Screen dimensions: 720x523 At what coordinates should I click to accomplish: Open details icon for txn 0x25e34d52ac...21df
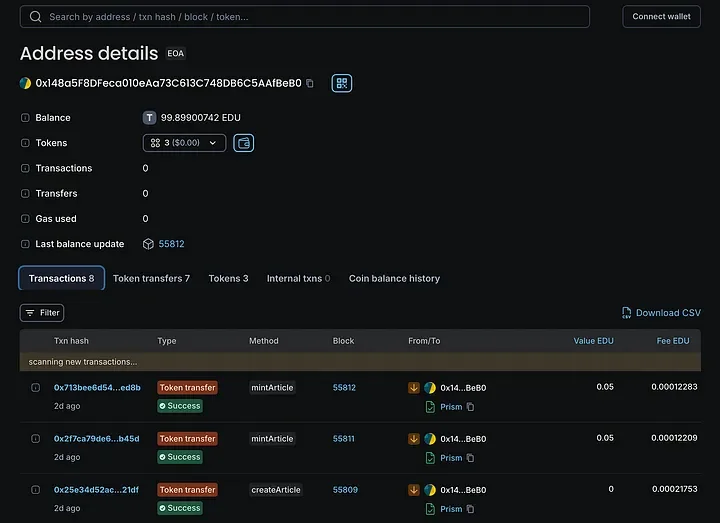(35, 489)
